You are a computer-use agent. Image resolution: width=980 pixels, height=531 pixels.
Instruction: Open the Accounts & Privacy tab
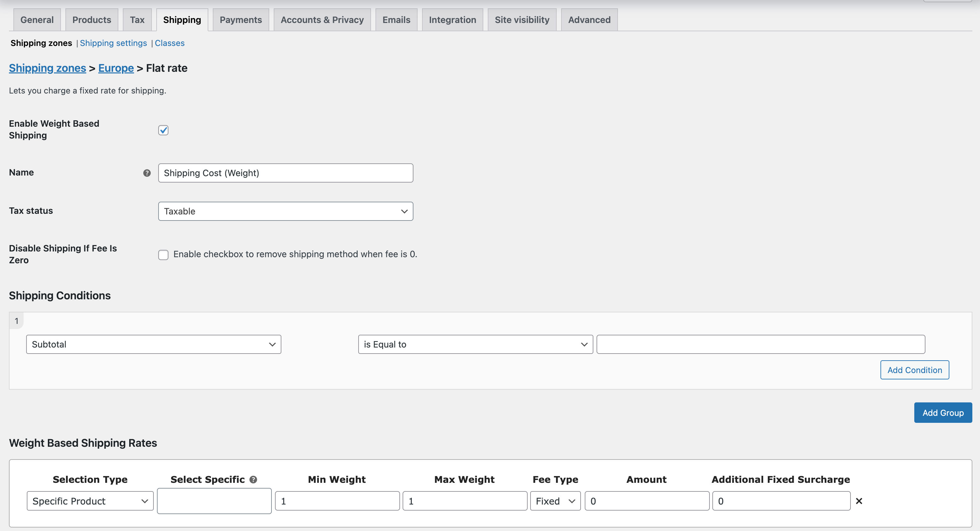322,19
